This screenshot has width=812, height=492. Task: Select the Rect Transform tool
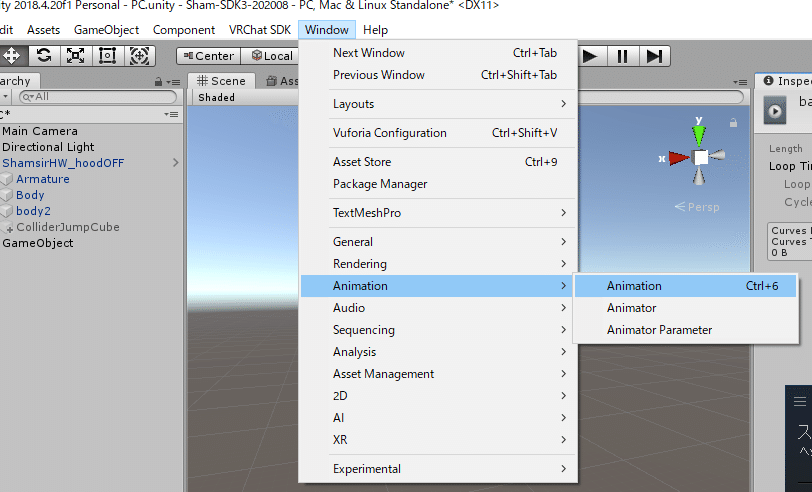[x=107, y=55]
